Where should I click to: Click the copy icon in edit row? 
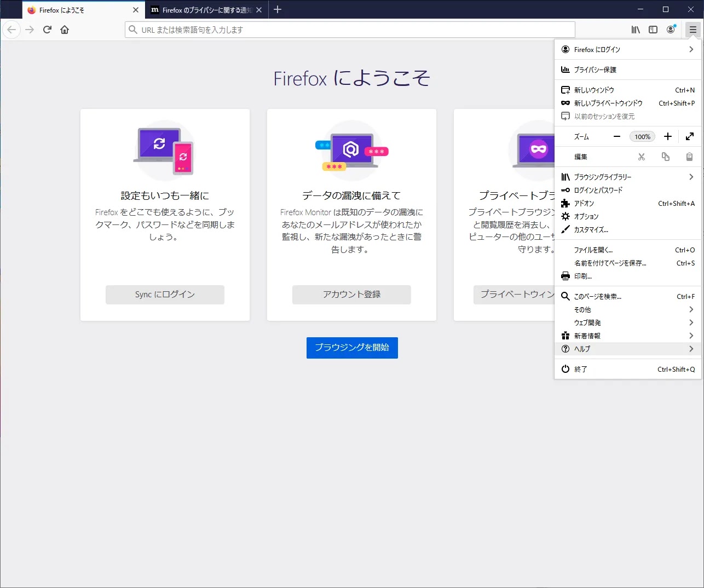tap(666, 157)
